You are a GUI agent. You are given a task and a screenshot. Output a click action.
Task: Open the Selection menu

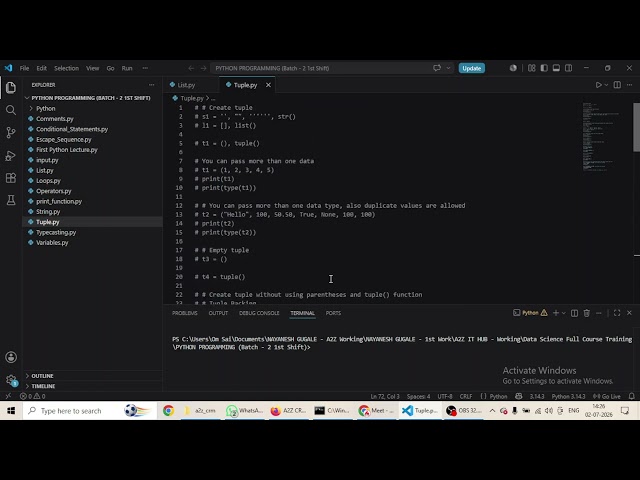(x=67, y=68)
